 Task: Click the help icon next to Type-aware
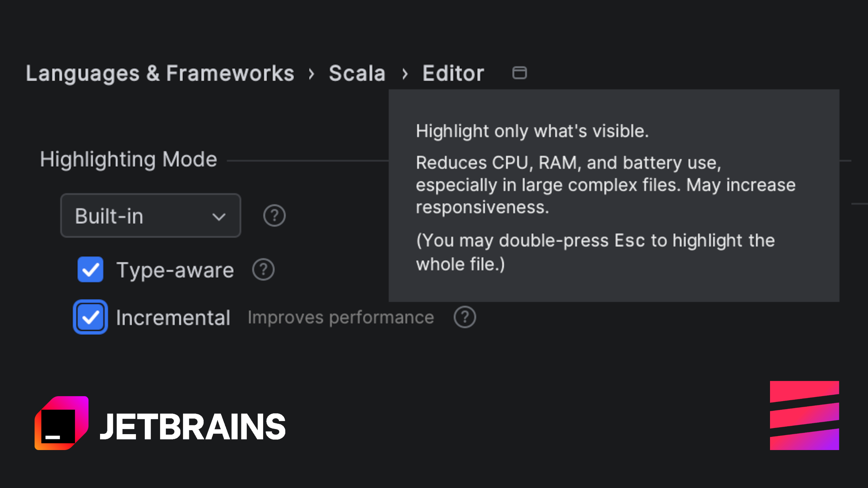pyautogui.click(x=263, y=270)
